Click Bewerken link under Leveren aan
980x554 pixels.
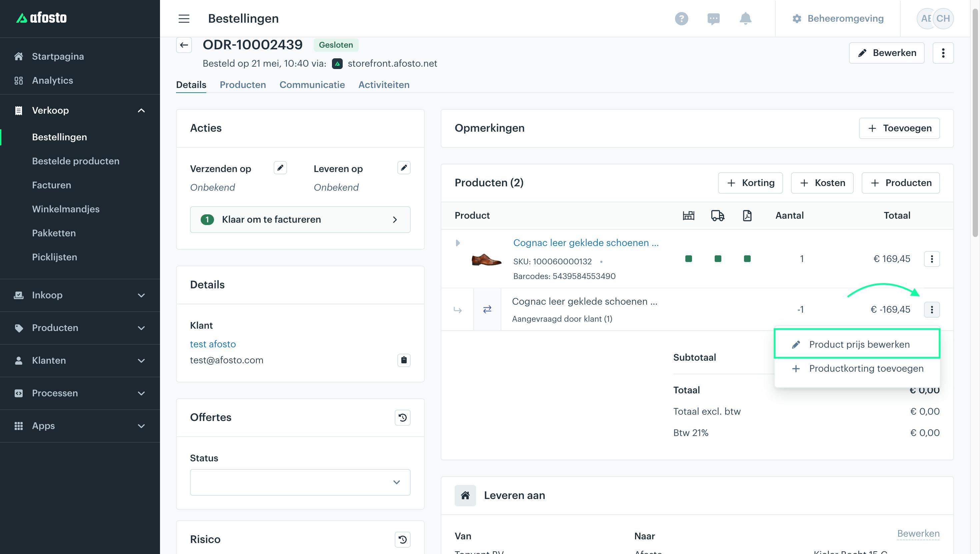coord(918,533)
